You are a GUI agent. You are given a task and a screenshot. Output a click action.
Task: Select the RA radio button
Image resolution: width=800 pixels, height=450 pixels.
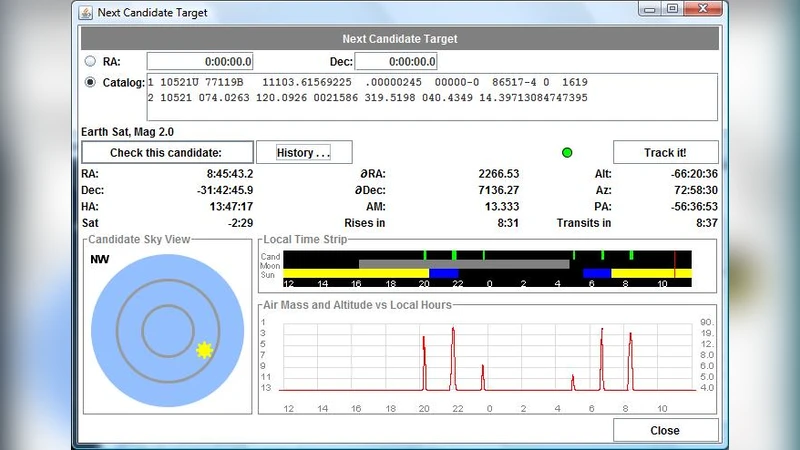pyautogui.click(x=91, y=62)
